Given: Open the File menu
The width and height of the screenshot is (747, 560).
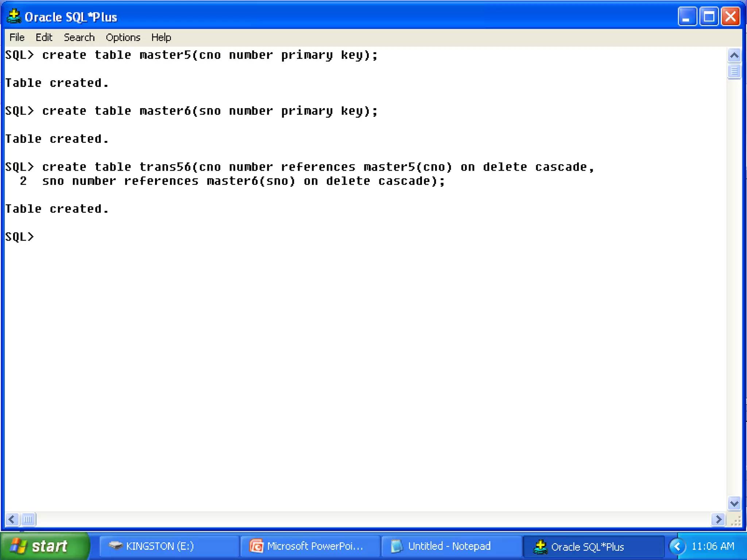Looking at the screenshot, I should 17,37.
